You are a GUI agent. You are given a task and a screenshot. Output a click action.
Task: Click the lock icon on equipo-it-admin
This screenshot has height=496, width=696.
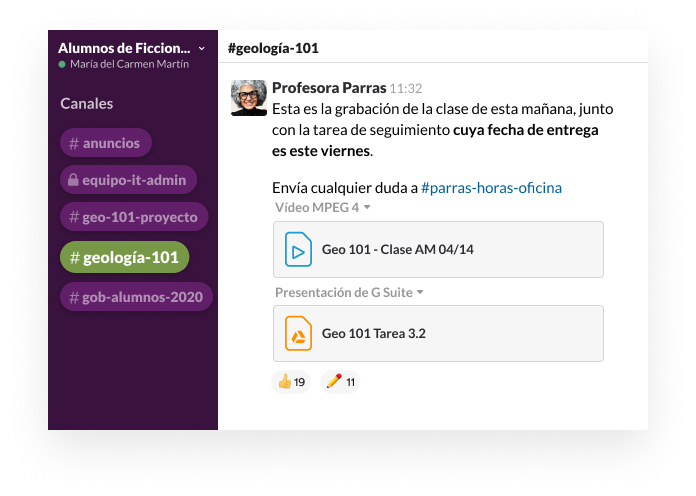point(72,180)
